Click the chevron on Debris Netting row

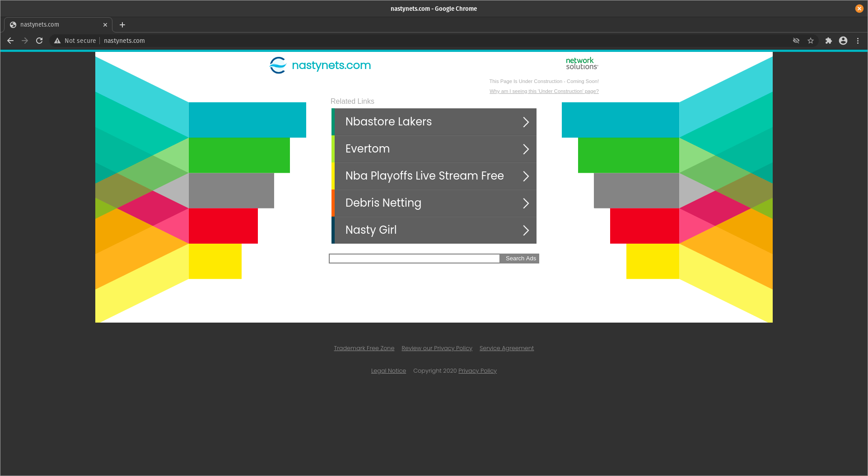(526, 203)
